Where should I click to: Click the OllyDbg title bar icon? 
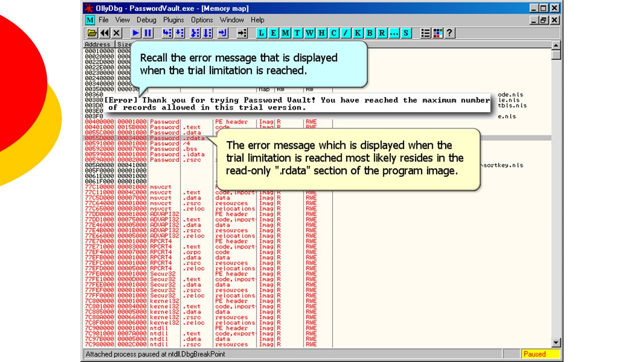(x=88, y=8)
